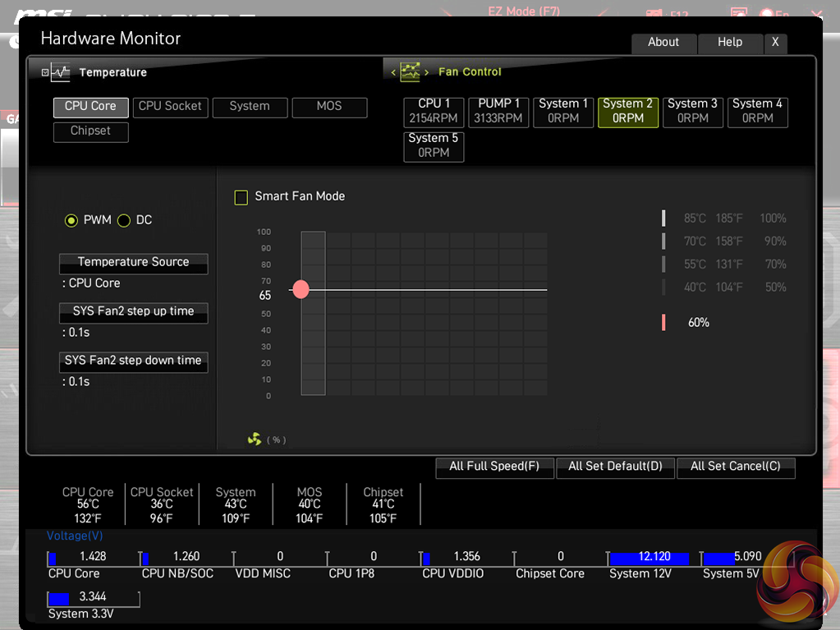Click the Temperature graph icon
The image size is (840, 630).
(60, 72)
